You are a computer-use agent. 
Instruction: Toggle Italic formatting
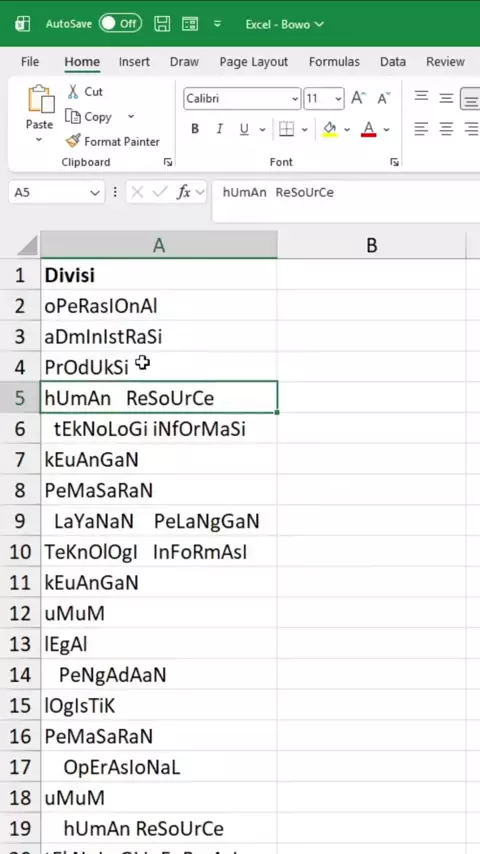tap(220, 130)
